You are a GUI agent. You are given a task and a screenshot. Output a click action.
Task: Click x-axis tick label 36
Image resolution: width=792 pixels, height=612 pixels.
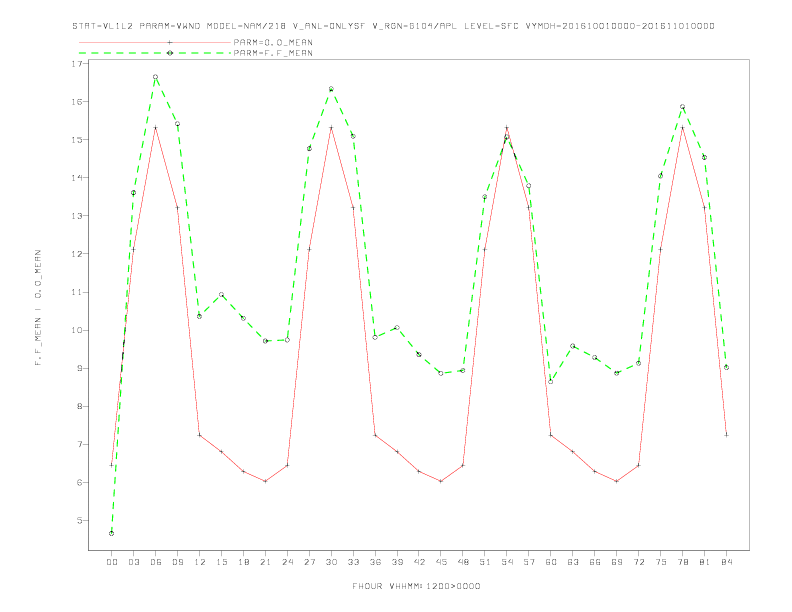(375, 562)
